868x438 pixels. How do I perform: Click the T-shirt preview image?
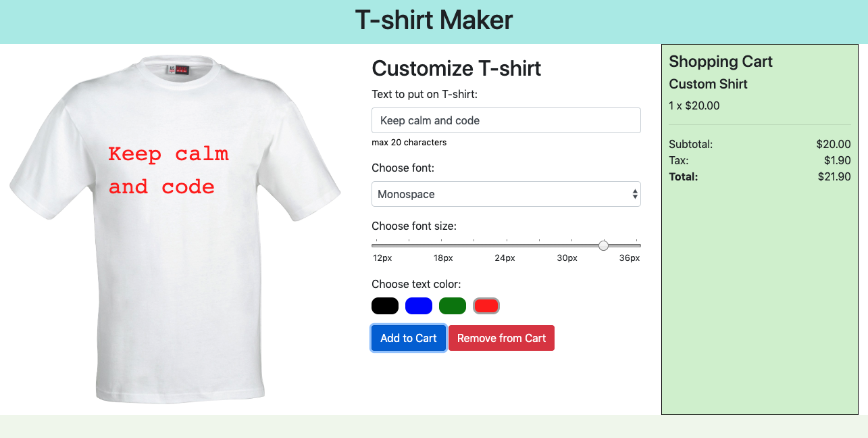tap(175, 229)
